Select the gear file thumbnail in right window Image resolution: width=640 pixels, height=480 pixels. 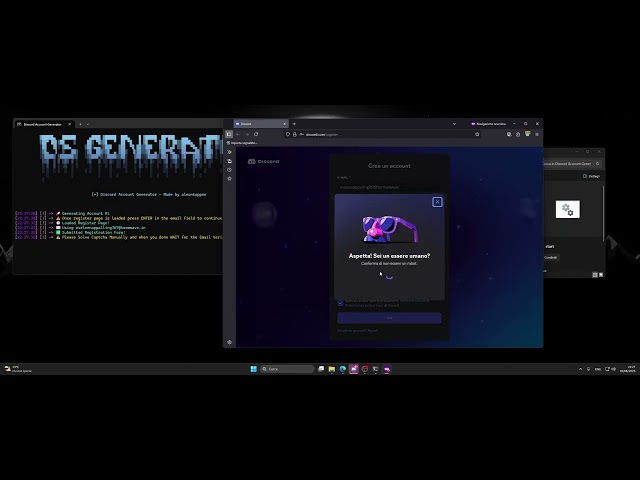[x=567, y=209]
